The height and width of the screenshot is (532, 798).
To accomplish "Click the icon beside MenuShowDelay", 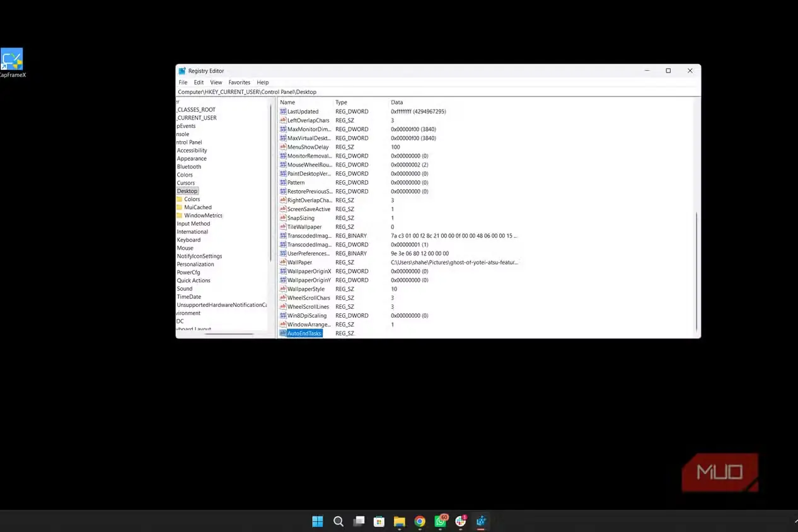I will pos(283,147).
